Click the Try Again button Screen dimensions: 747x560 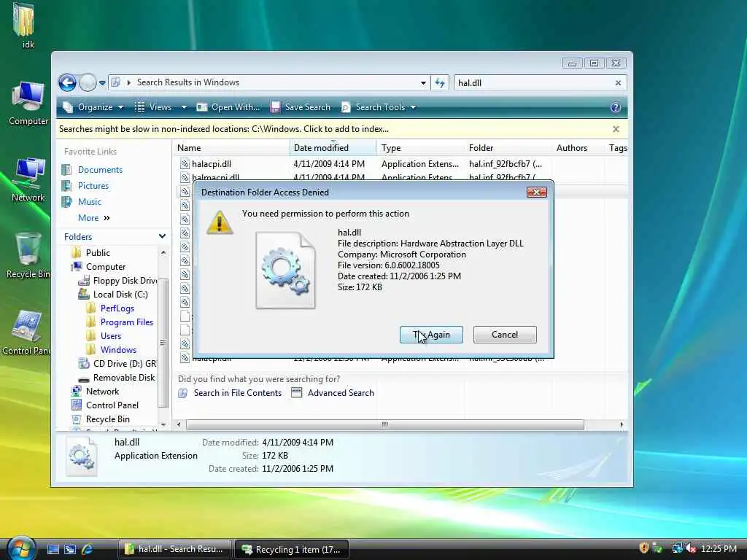(431, 335)
